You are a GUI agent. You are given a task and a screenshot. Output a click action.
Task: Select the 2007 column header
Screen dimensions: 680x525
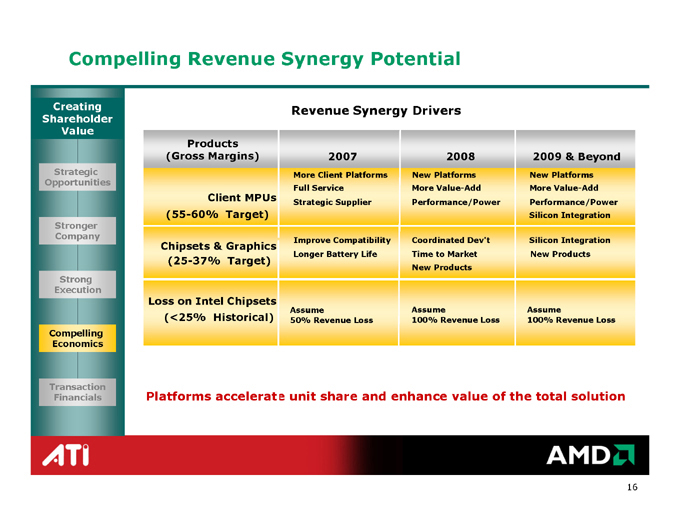click(342, 156)
